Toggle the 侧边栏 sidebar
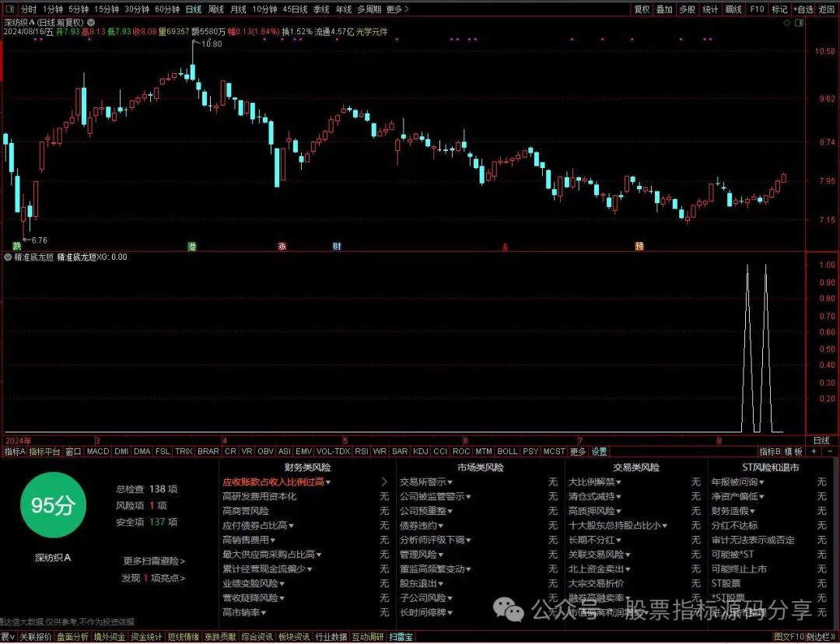 click(821, 638)
